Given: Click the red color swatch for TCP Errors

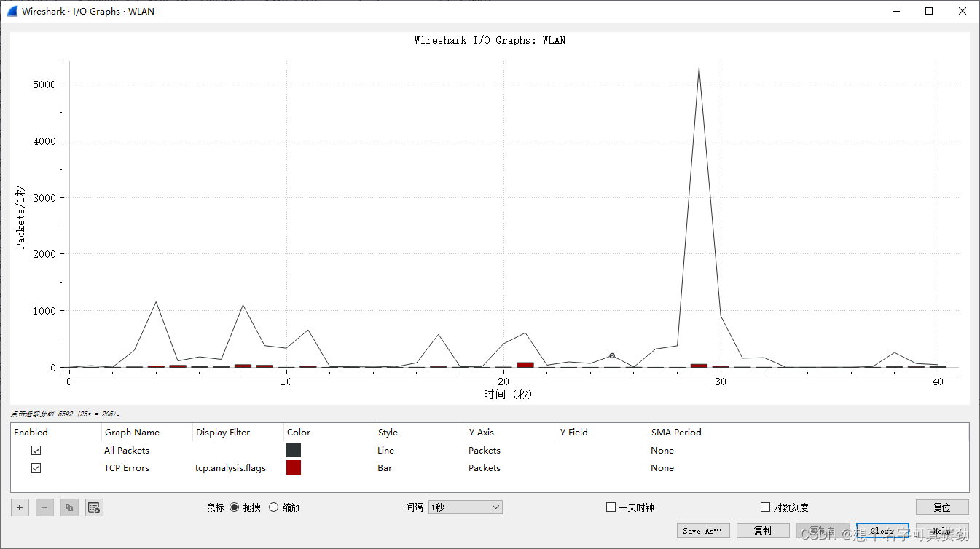Looking at the screenshot, I should tap(294, 468).
